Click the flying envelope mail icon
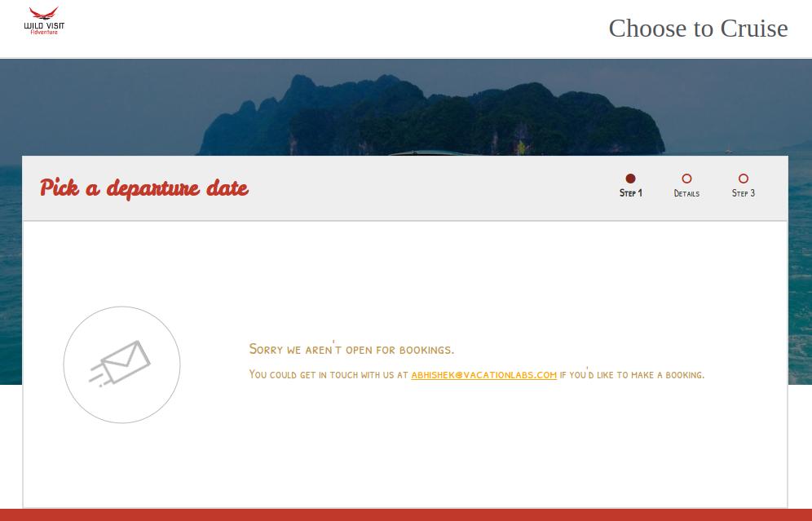The height and width of the screenshot is (521, 812). (x=120, y=364)
